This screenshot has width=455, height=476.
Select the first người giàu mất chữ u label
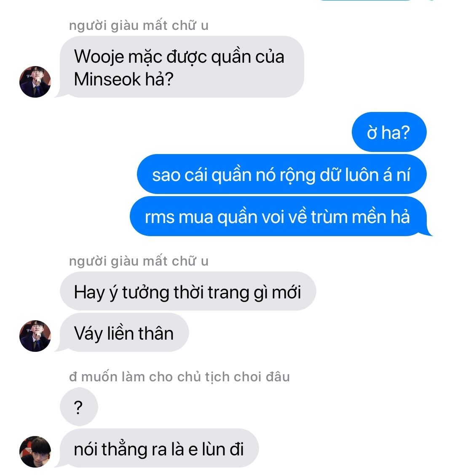[139, 26]
